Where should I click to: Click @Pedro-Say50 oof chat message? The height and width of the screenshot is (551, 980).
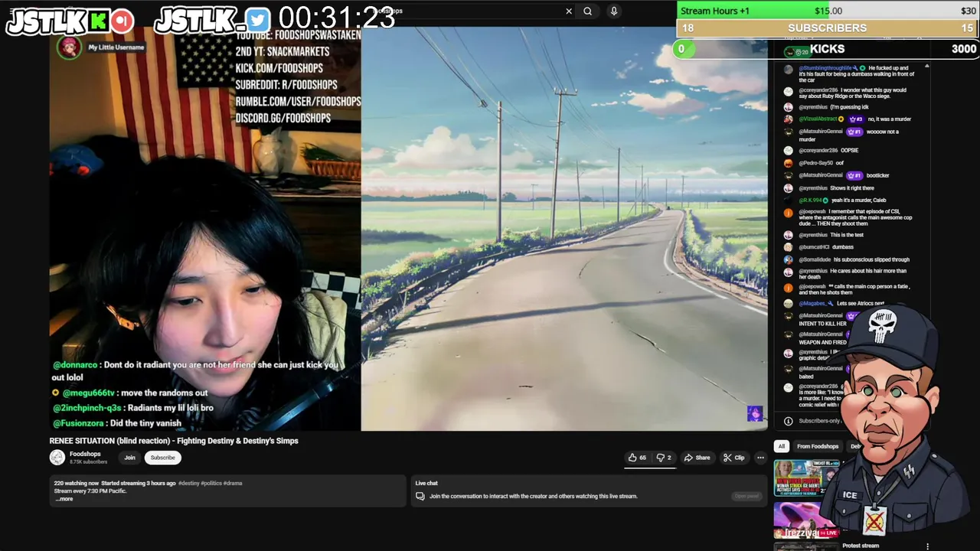tap(822, 163)
